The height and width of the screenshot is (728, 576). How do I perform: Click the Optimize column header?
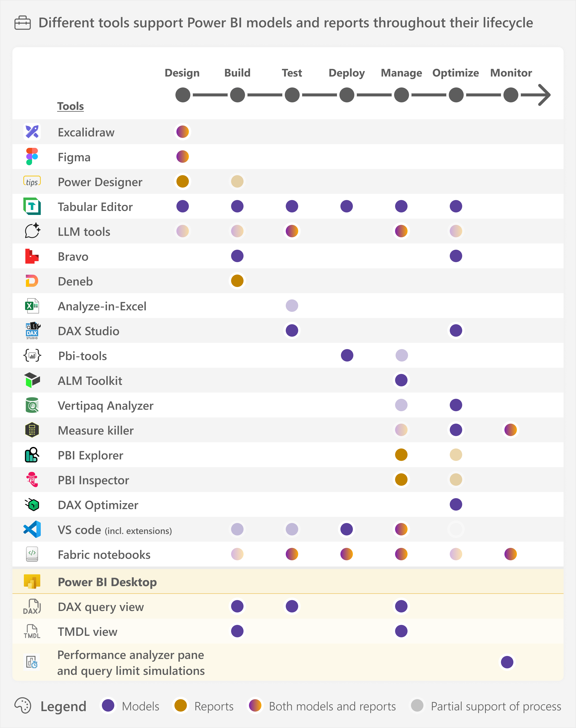(456, 73)
